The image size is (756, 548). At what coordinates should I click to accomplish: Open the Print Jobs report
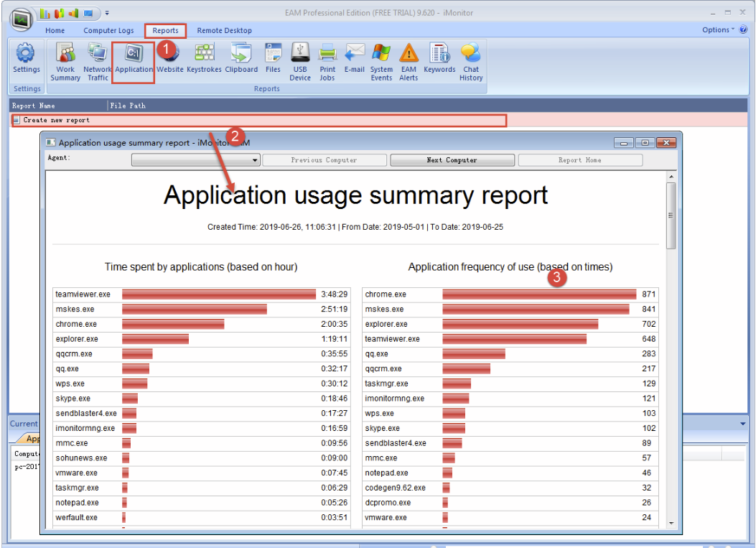point(327,62)
